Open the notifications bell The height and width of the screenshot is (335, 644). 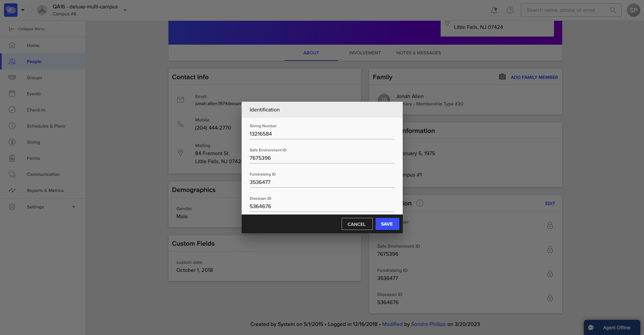click(x=494, y=10)
